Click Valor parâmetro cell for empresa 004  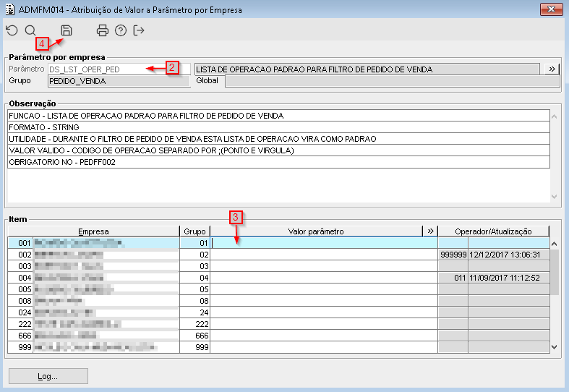(324, 278)
